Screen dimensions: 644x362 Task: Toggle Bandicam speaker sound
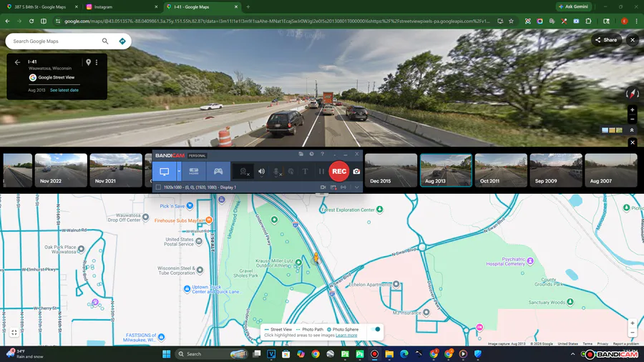(262, 172)
